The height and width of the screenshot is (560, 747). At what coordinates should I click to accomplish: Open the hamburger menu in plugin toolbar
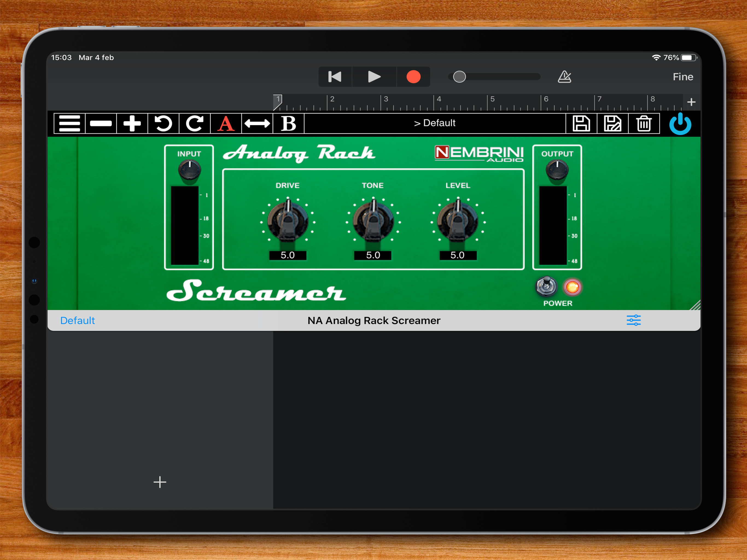69,124
